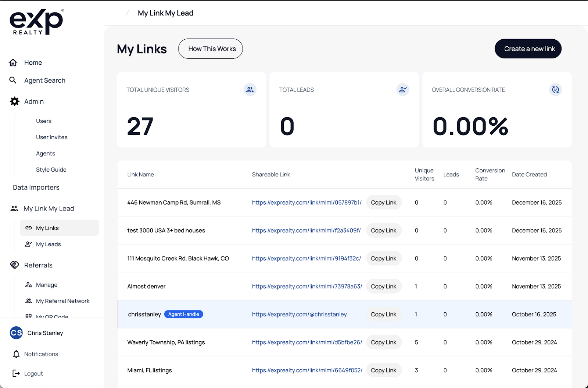Click the eXp Realty logo
Screen dimensions: 588x388
[36, 22]
